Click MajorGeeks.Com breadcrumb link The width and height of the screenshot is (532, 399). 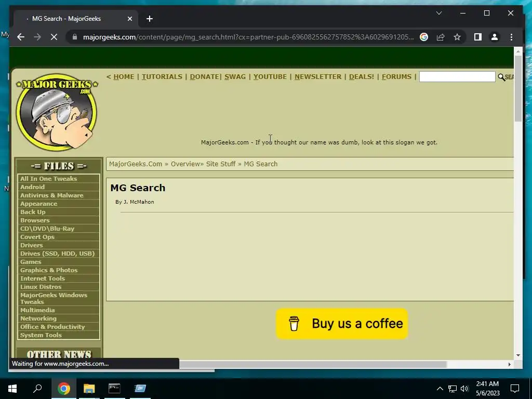point(136,164)
